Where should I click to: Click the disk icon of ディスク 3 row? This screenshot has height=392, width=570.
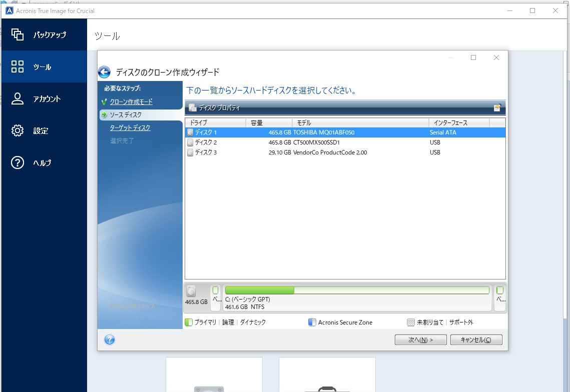(x=190, y=152)
